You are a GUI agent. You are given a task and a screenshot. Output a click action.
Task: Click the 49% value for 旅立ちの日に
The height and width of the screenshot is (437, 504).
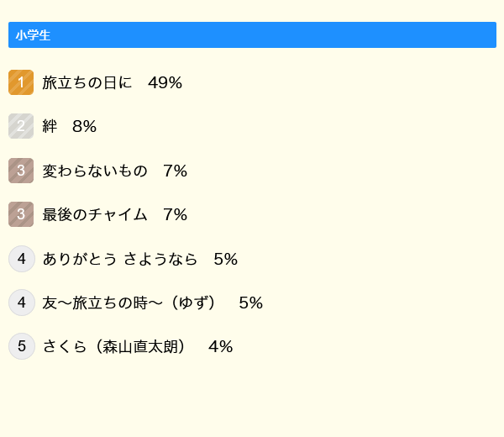165,82
